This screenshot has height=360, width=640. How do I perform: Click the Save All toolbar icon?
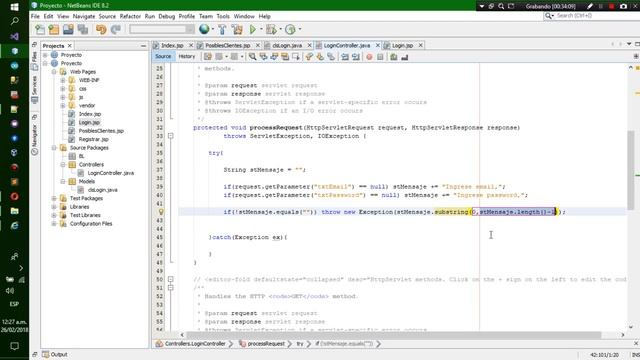[83, 29]
